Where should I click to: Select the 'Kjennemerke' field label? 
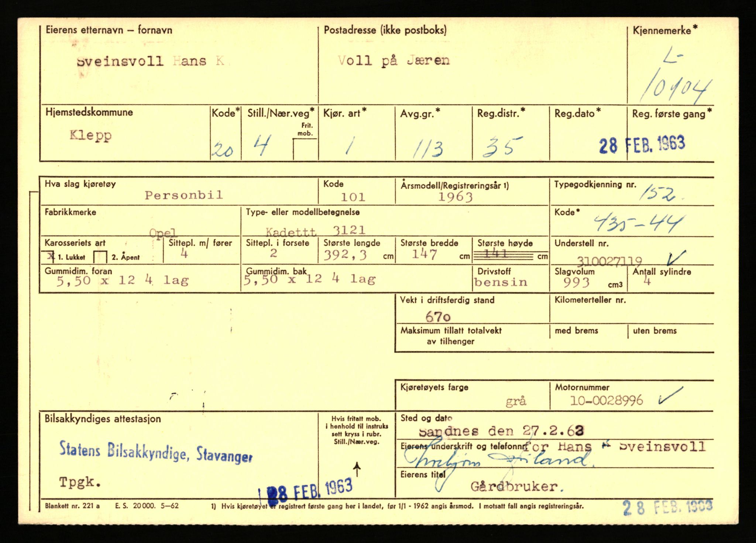[x=665, y=30]
